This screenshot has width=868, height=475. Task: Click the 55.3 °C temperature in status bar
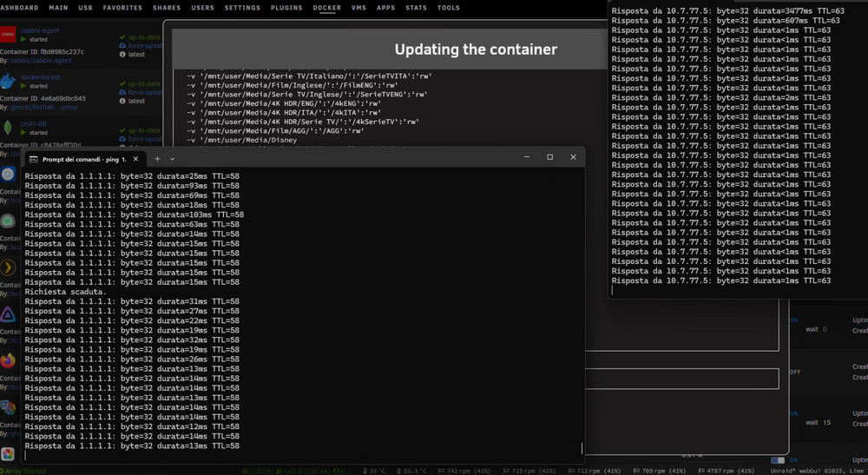click(x=411, y=472)
